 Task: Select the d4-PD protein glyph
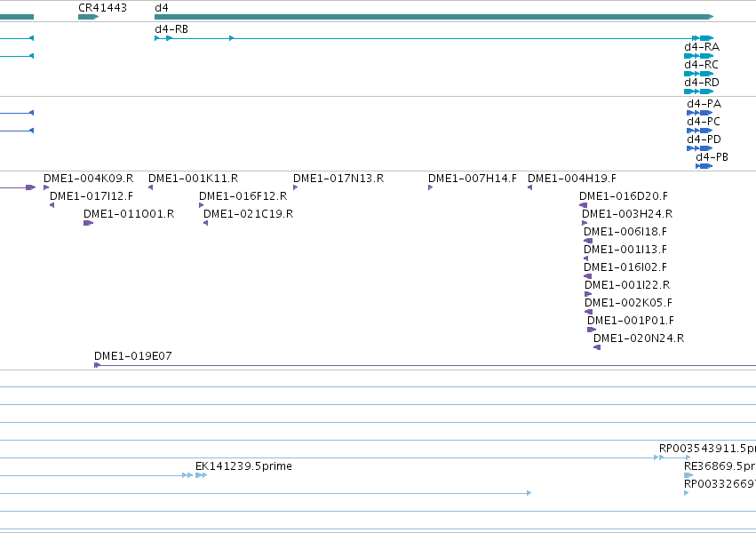tap(700, 148)
